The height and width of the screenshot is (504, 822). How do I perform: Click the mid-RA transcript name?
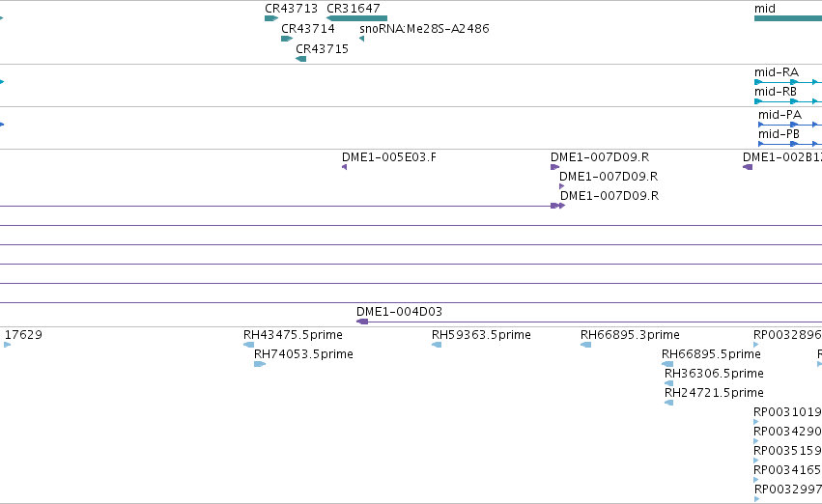pos(777,72)
